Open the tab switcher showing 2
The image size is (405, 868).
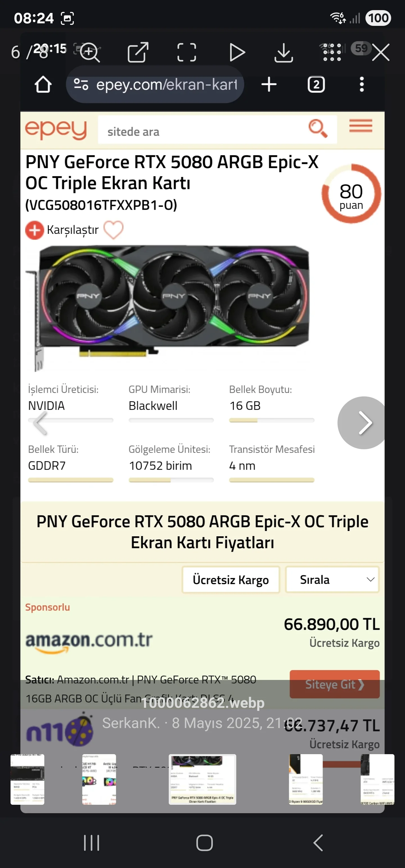pyautogui.click(x=316, y=84)
